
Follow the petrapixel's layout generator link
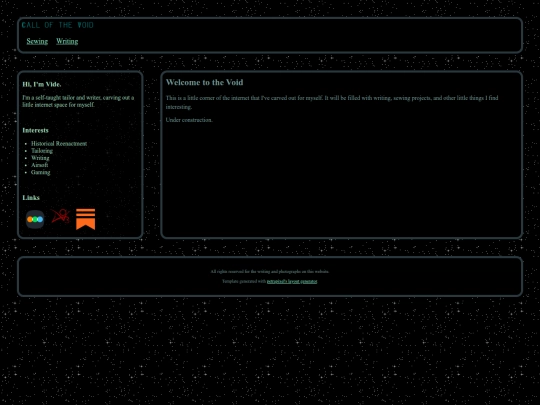coord(292,281)
